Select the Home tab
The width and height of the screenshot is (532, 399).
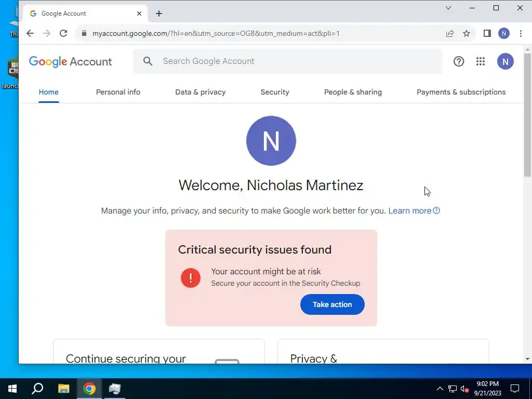click(48, 92)
